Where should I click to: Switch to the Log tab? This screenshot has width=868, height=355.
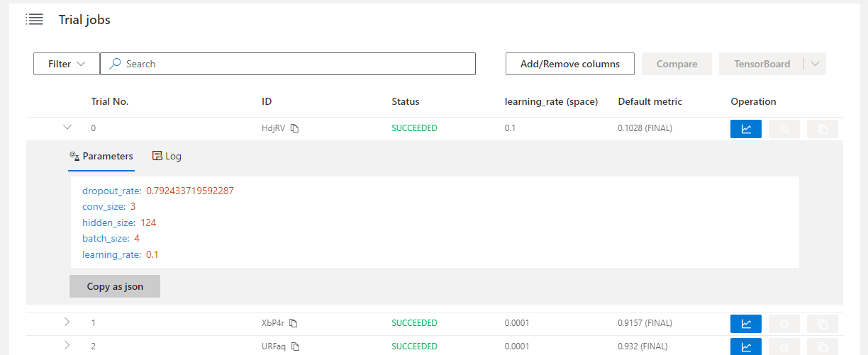pos(167,156)
